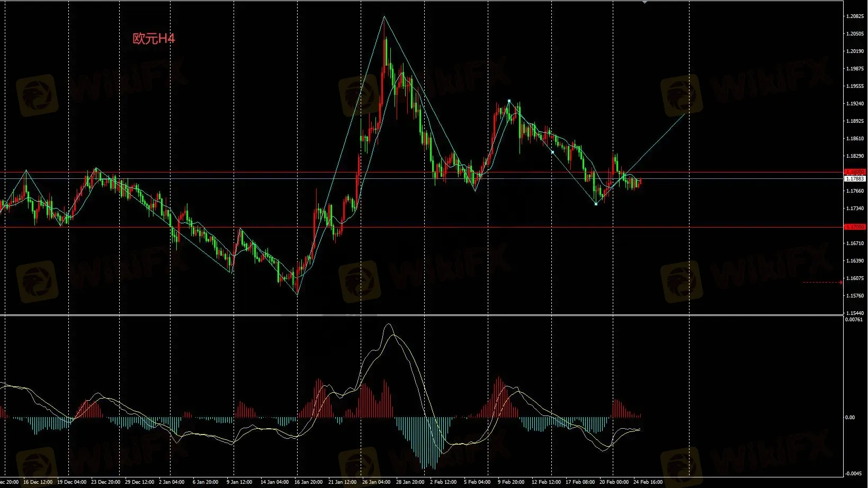The image size is (868, 488).
Task: Click the 16 Dec 12:00 time label
Action: point(38,482)
